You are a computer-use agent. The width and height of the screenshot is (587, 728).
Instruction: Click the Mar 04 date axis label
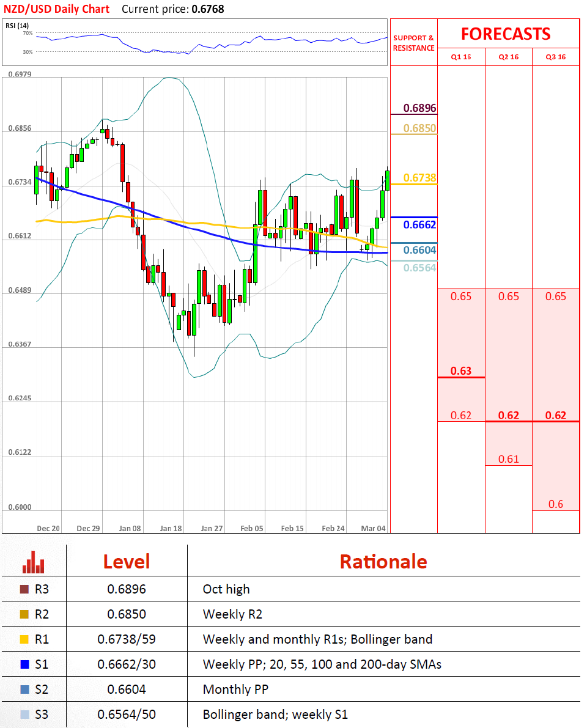point(373,528)
